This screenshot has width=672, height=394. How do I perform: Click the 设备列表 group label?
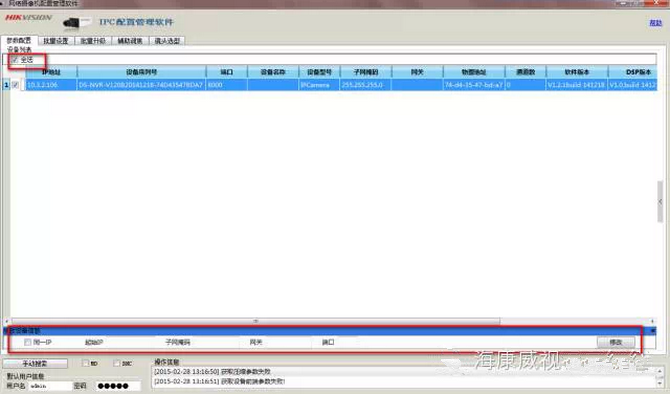pyautogui.click(x=19, y=50)
